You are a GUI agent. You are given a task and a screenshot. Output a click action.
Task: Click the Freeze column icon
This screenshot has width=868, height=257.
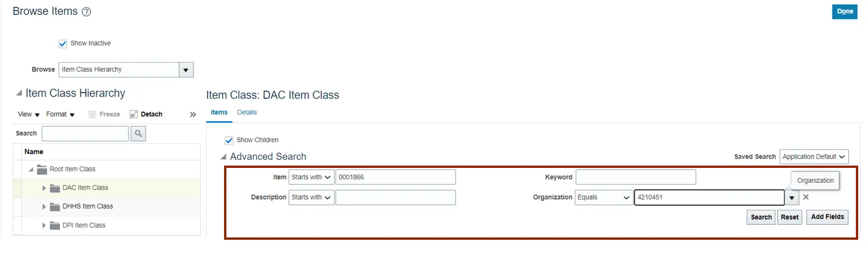point(93,114)
